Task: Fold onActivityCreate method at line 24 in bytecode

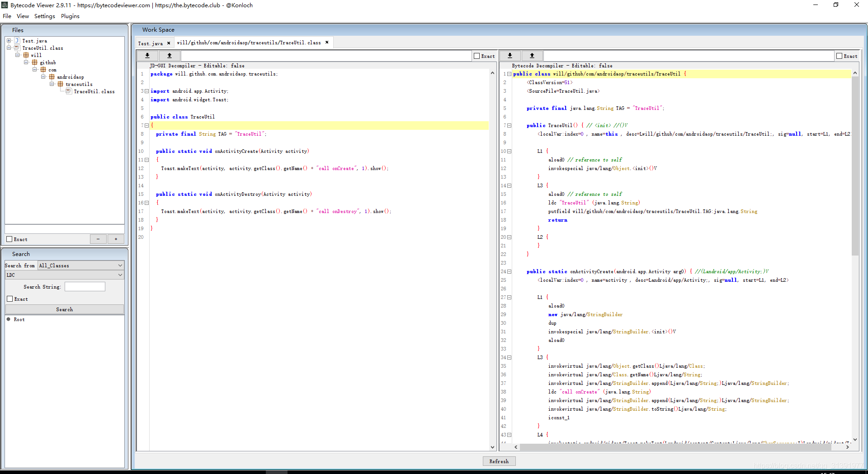Action: pyautogui.click(x=509, y=271)
